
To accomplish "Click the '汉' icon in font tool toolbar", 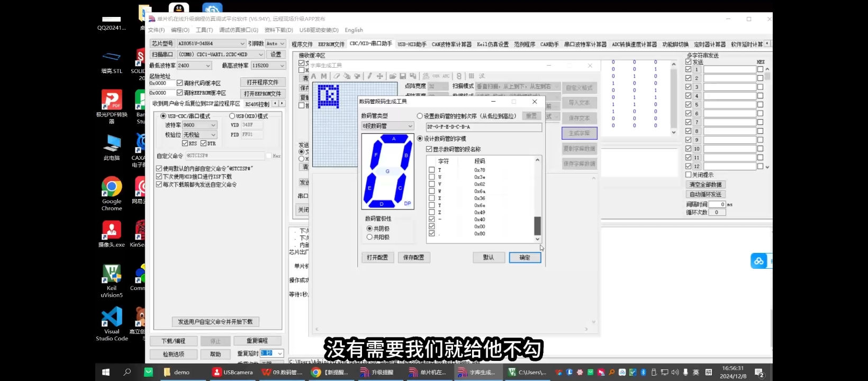I will click(482, 76).
